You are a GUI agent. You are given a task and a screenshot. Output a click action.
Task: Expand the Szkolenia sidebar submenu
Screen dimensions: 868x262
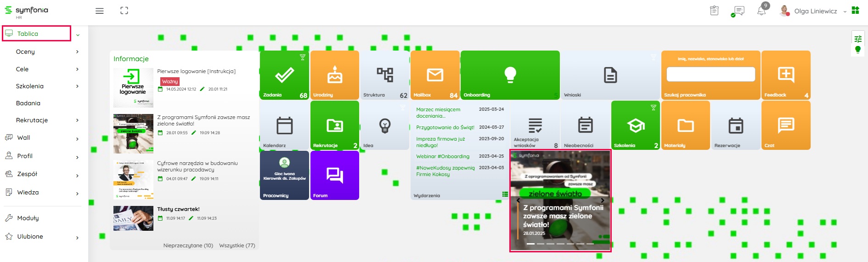(77, 86)
